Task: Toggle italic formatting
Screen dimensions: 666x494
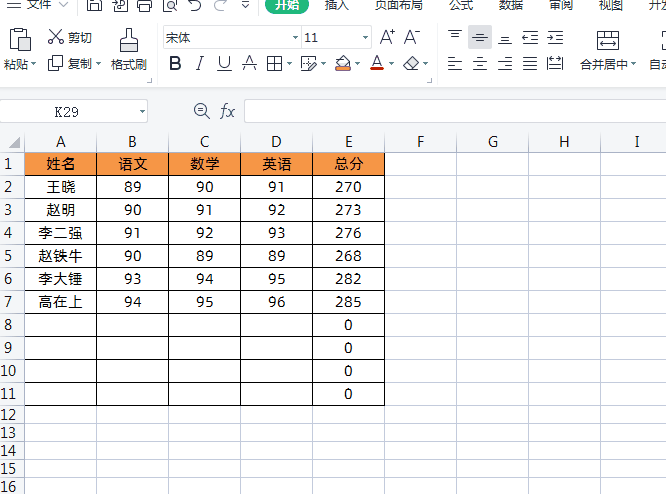Action: 200,64
